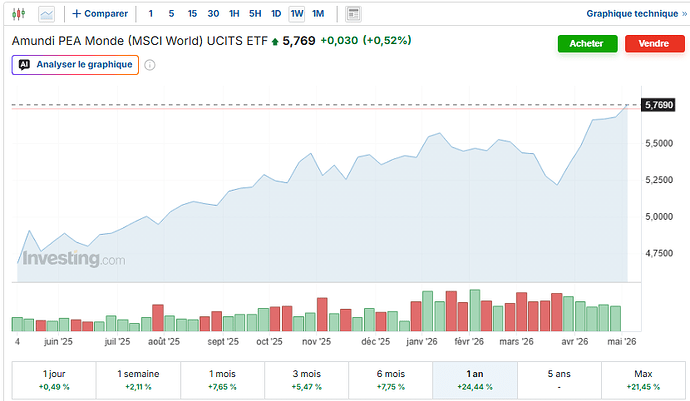Click the green Acheter button

point(587,44)
